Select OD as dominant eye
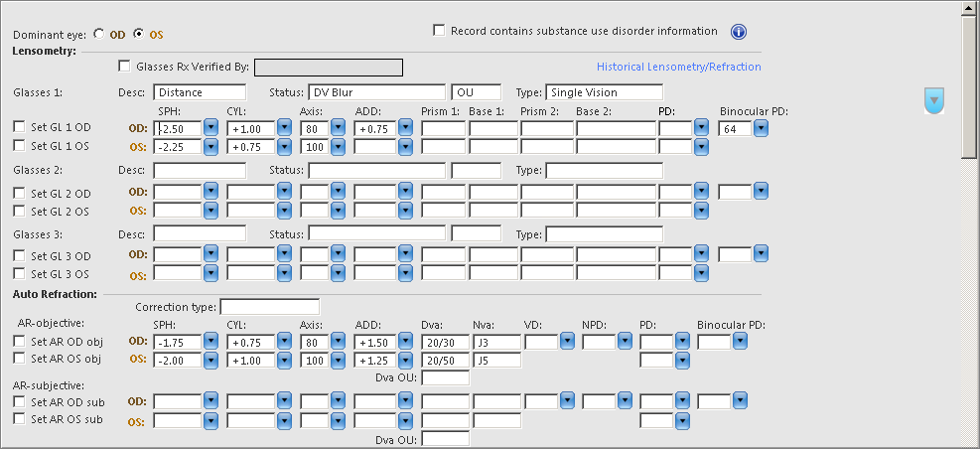This screenshot has height=449, width=980. coord(98,34)
